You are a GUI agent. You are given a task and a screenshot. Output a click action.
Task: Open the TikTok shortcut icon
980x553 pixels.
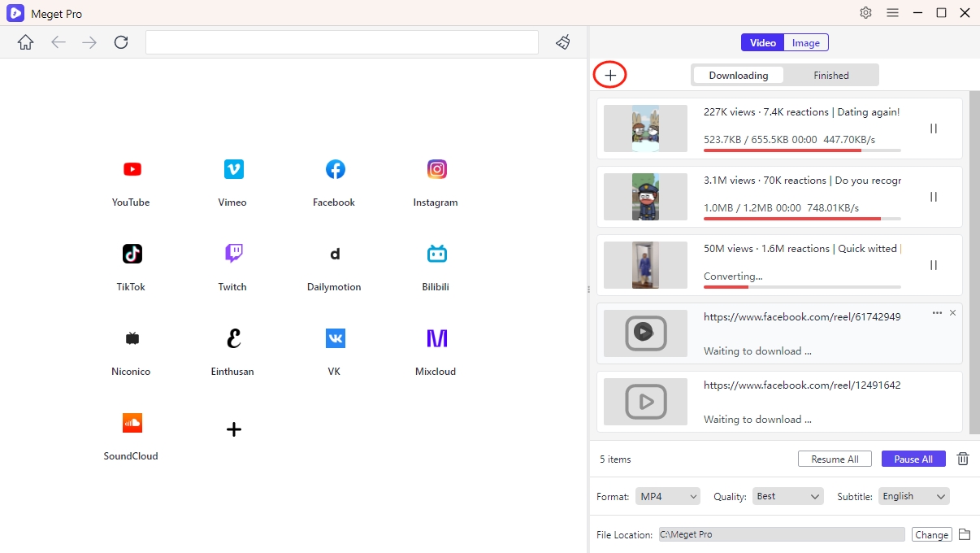click(132, 254)
